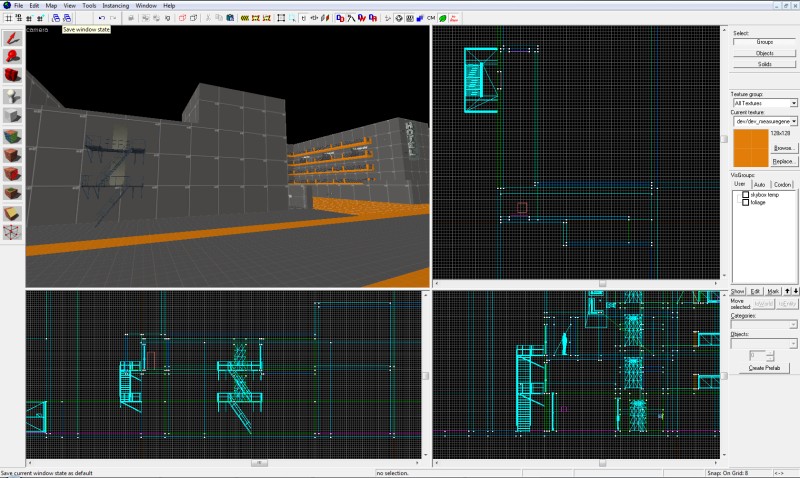The height and width of the screenshot is (478, 800).
Task: Click the Browse texture button
Action: click(x=783, y=148)
